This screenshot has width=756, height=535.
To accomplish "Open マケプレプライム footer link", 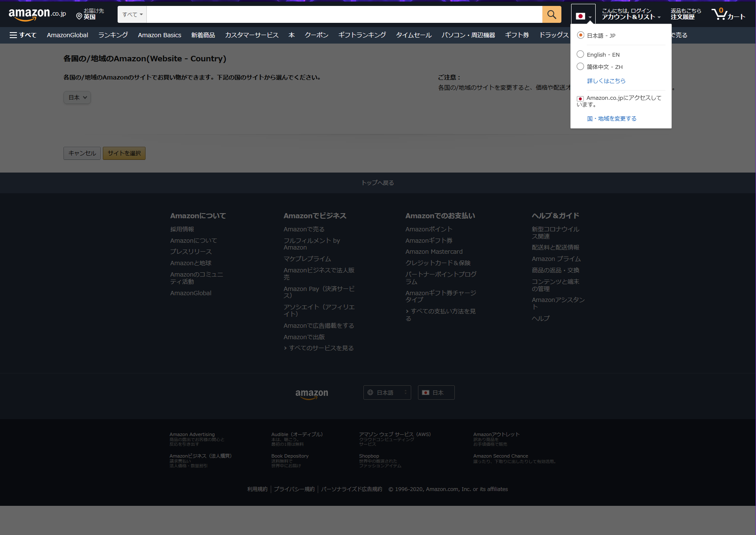I will (307, 259).
